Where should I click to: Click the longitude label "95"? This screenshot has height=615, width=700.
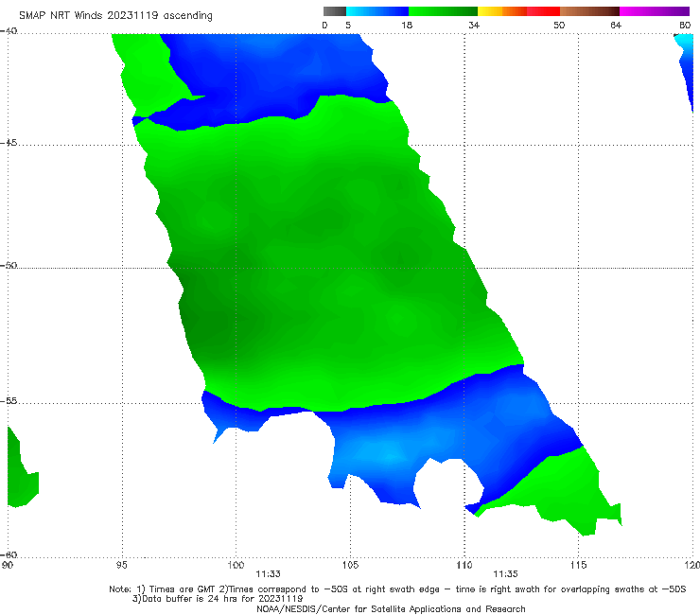coord(121,566)
